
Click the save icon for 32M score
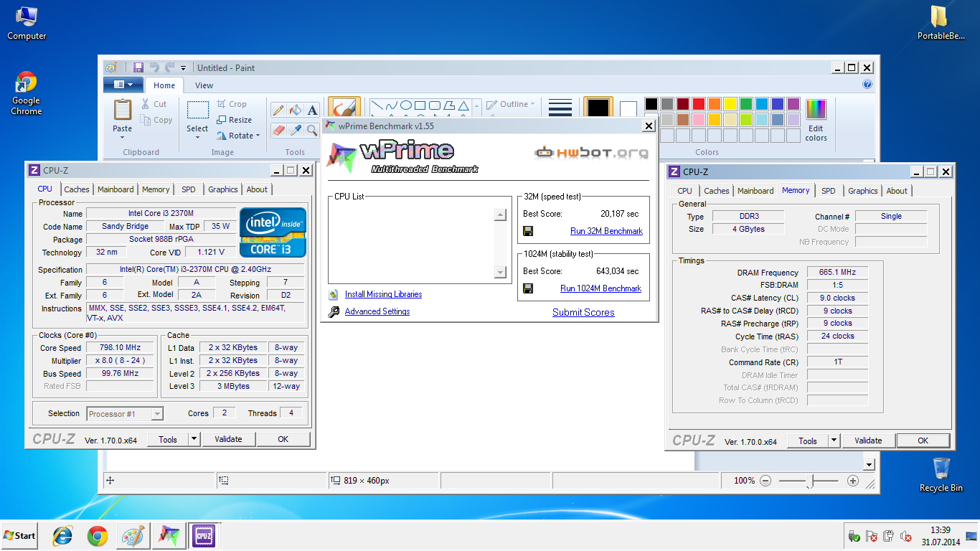coord(528,231)
